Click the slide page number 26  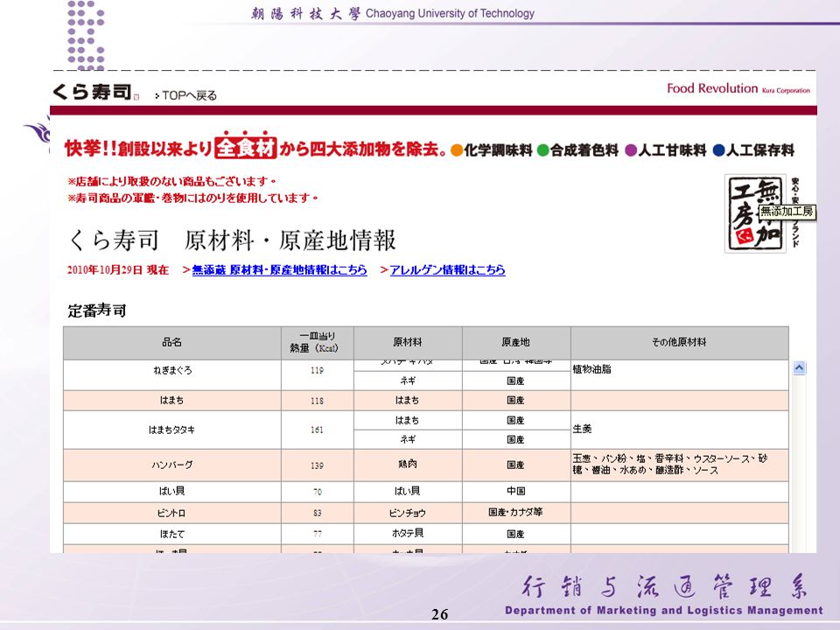[439, 614]
